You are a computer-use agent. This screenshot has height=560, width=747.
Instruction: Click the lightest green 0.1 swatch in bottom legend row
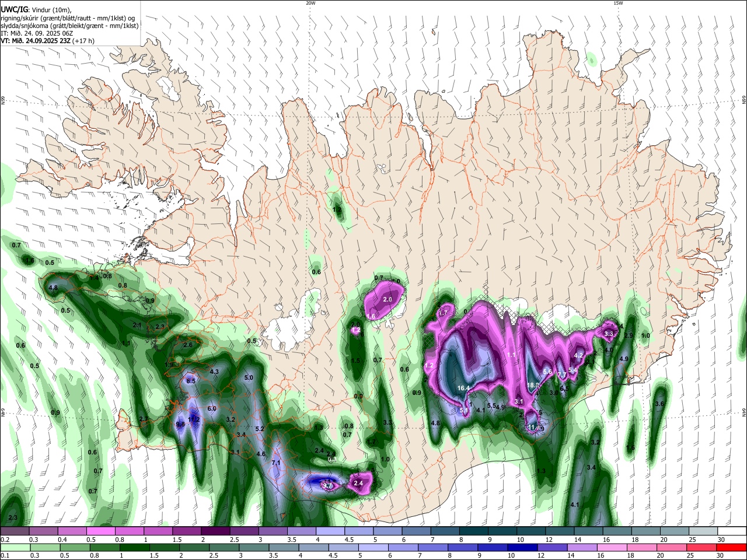(15, 547)
